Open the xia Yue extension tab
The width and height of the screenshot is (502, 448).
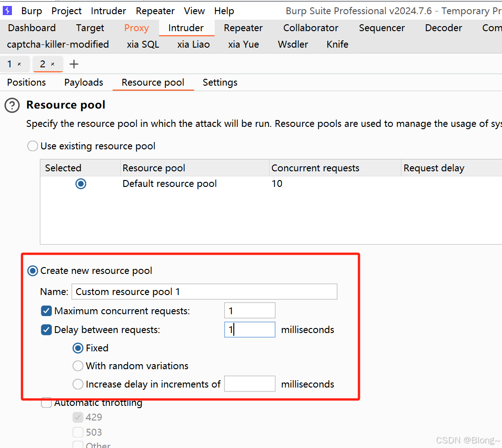click(243, 44)
